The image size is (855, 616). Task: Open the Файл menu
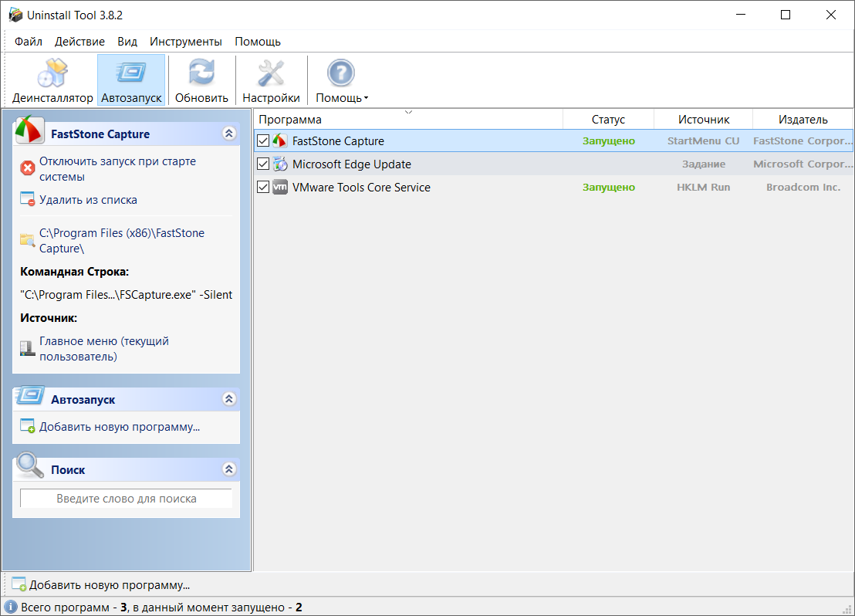pos(29,42)
